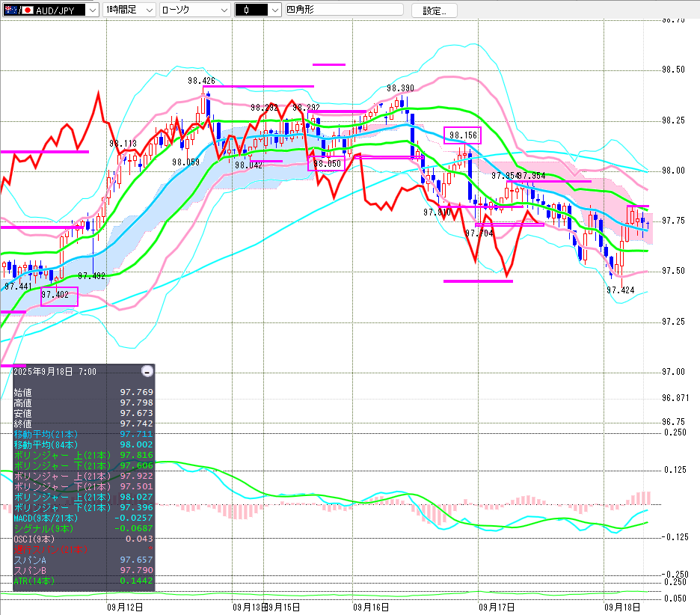Select the 移動平均(84本) row in data panel
Screen dimensions: 700x615
click(x=82, y=444)
